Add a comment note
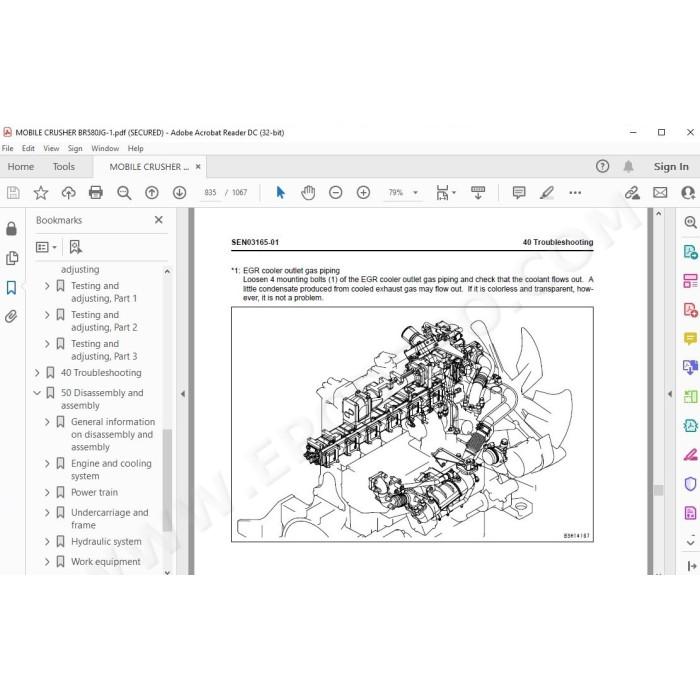Image resolution: width=700 pixels, height=700 pixels. [x=519, y=192]
